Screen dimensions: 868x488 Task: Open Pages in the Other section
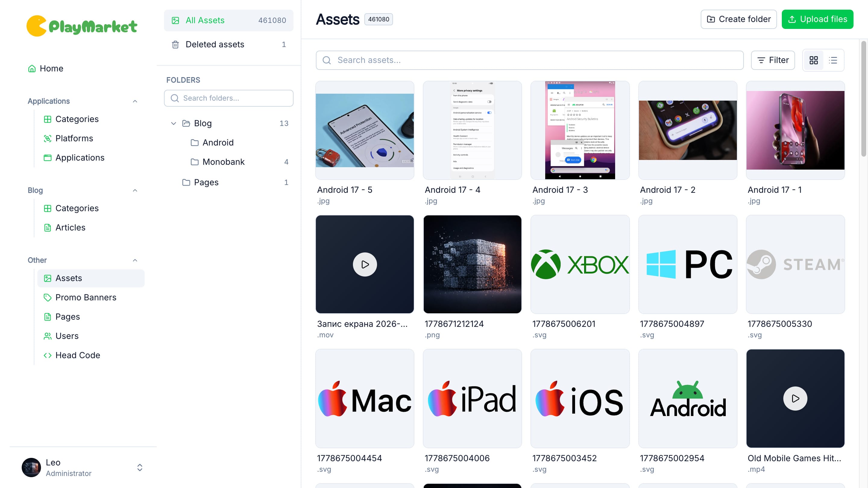click(91, 317)
